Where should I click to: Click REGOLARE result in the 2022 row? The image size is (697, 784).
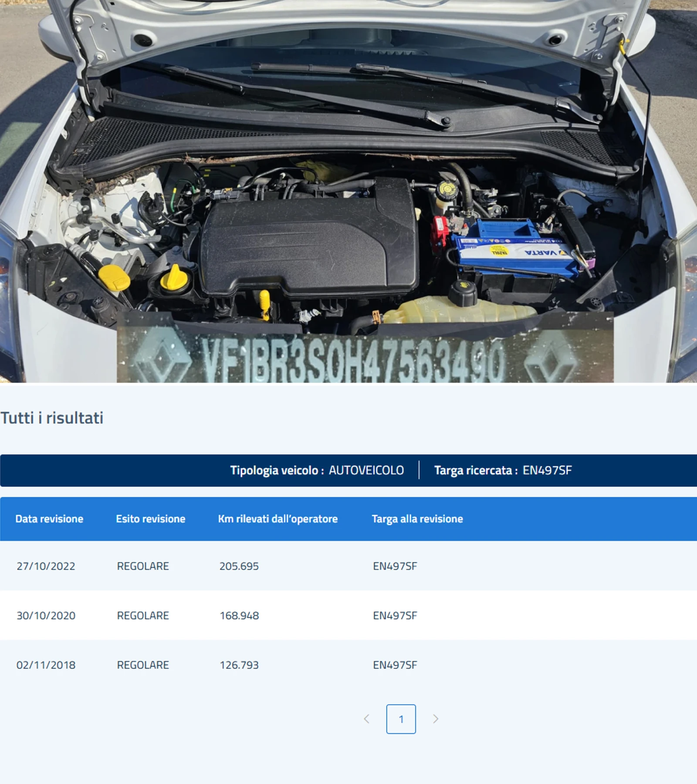click(142, 566)
